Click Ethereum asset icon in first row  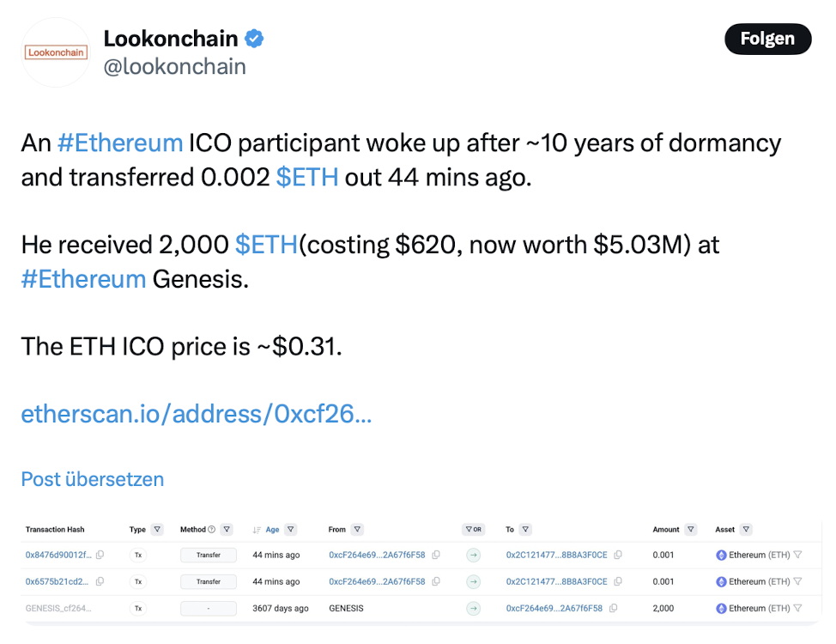tap(721, 555)
